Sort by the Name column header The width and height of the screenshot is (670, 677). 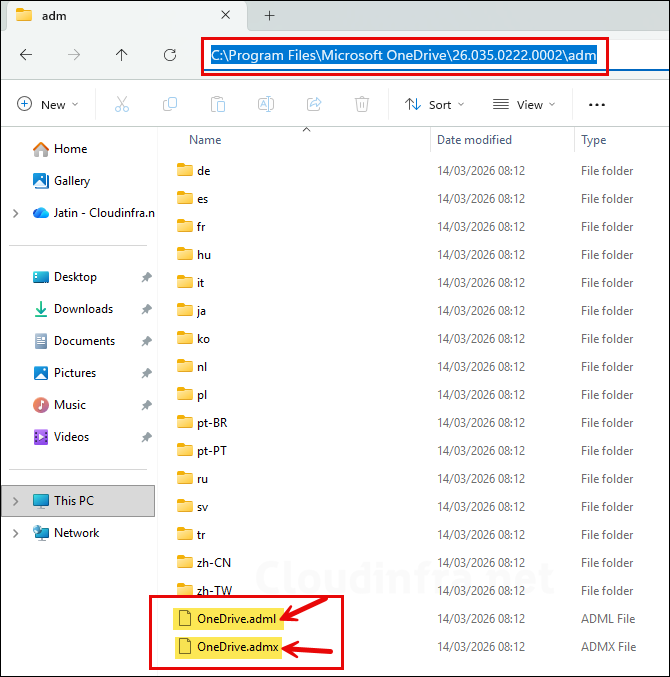[x=205, y=140]
